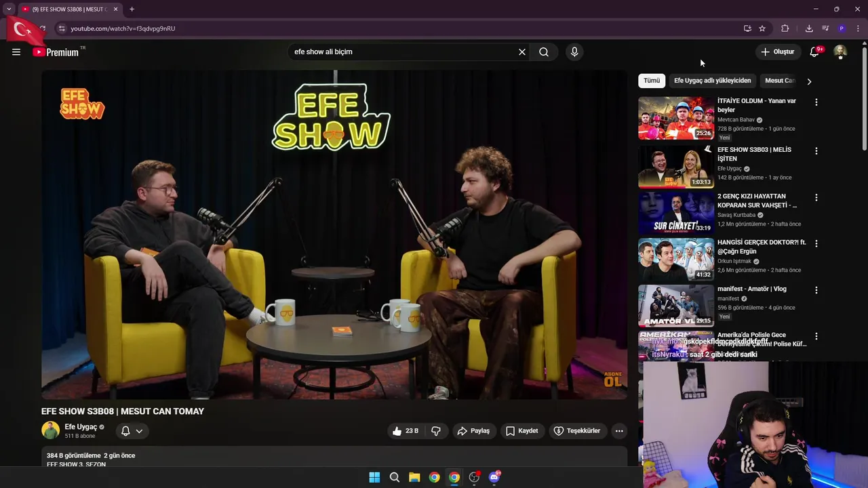Click the address bar URL
The width and height of the screenshot is (868, 488).
tap(123, 28)
